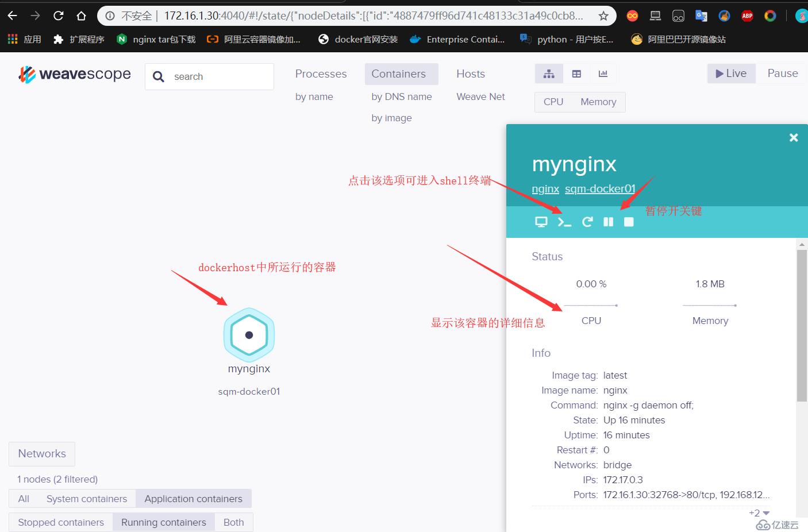Go forward in the browser
The image size is (808, 532).
35,16
